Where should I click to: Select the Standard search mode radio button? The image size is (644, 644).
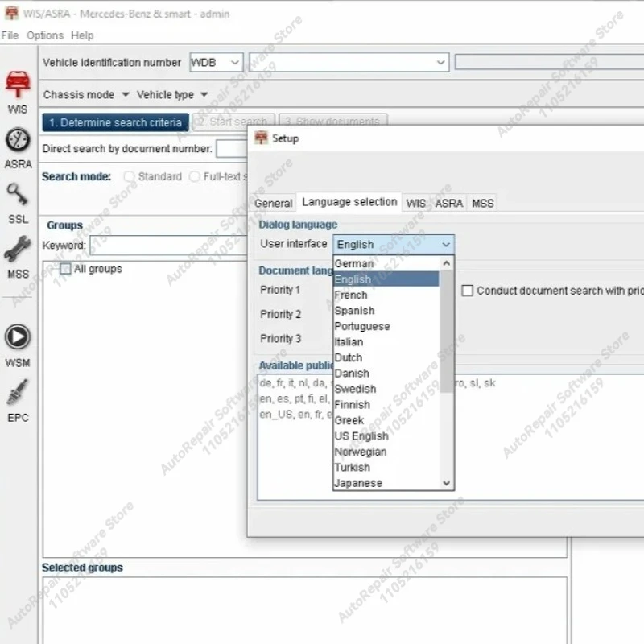tap(129, 176)
